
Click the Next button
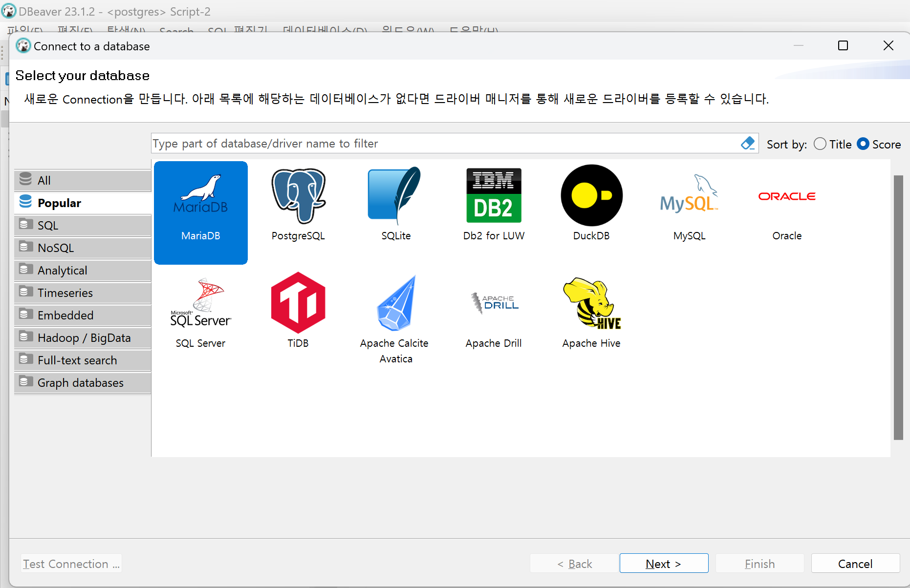tap(664, 564)
